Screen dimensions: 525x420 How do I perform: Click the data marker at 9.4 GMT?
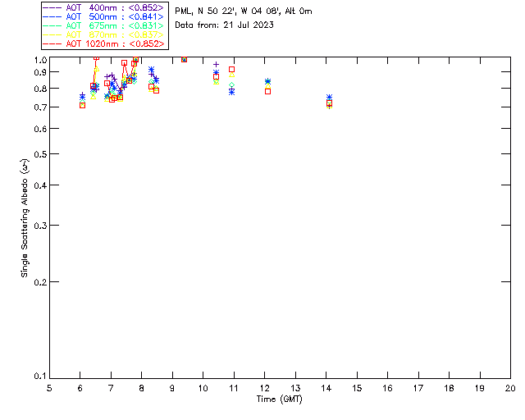point(184,59)
